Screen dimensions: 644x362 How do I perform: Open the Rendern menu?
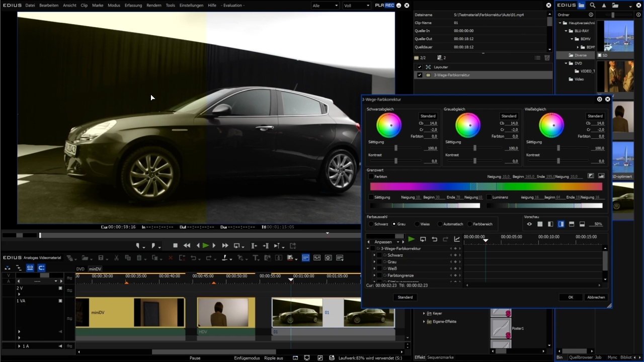pos(154,6)
